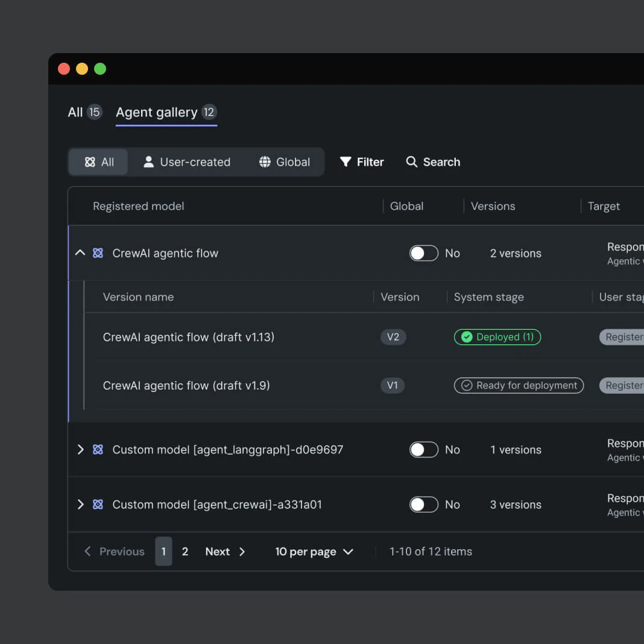Enable the Global toggle for CrewAI agentic flow
This screenshot has height=644, width=644.
point(423,253)
